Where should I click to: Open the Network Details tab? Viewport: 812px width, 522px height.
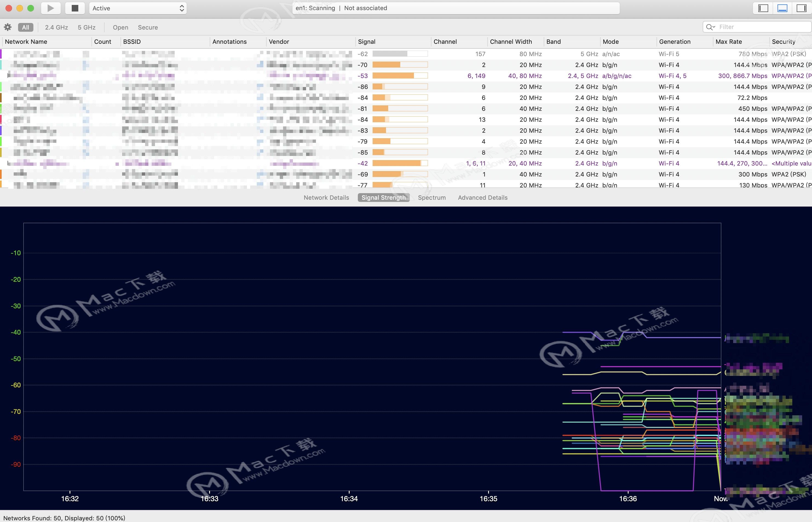tap(326, 198)
